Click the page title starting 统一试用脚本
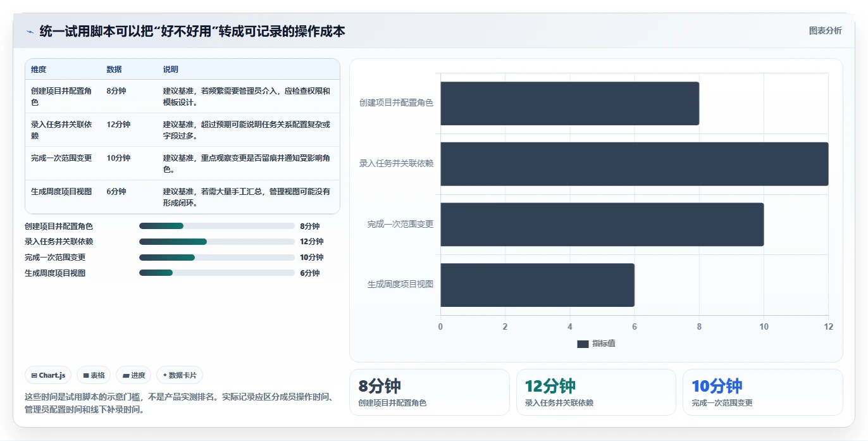Image resolution: width=868 pixels, height=441 pixels. pos(192,31)
